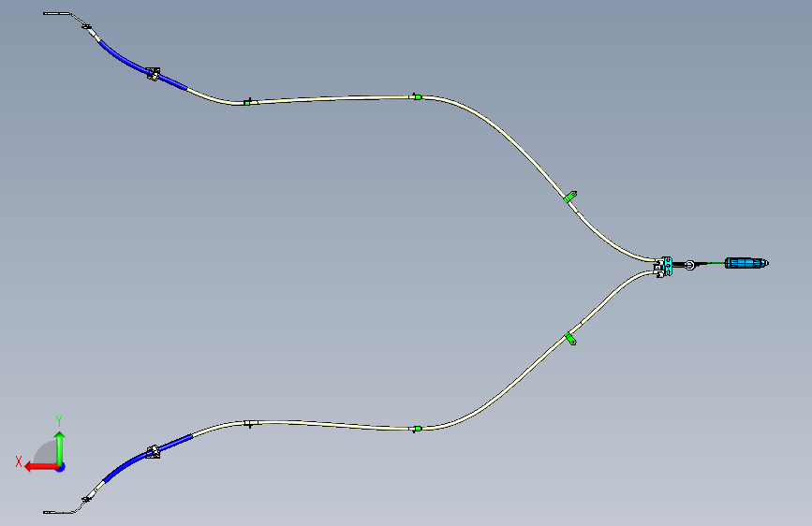Image resolution: width=812 pixels, height=526 pixels.
Task: Click the cyan cable equalizer bracket
Action: pyautogui.click(x=667, y=266)
